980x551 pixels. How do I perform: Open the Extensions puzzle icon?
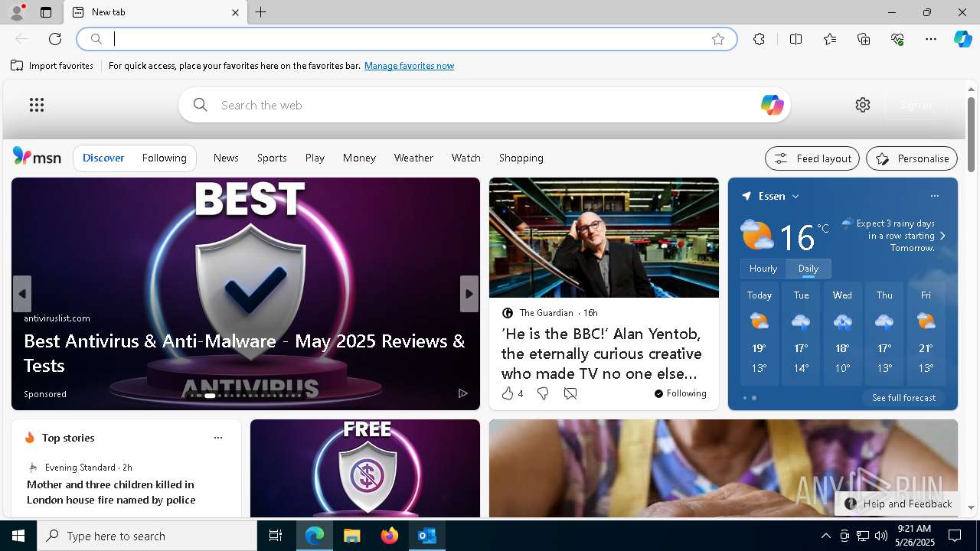pos(759,39)
